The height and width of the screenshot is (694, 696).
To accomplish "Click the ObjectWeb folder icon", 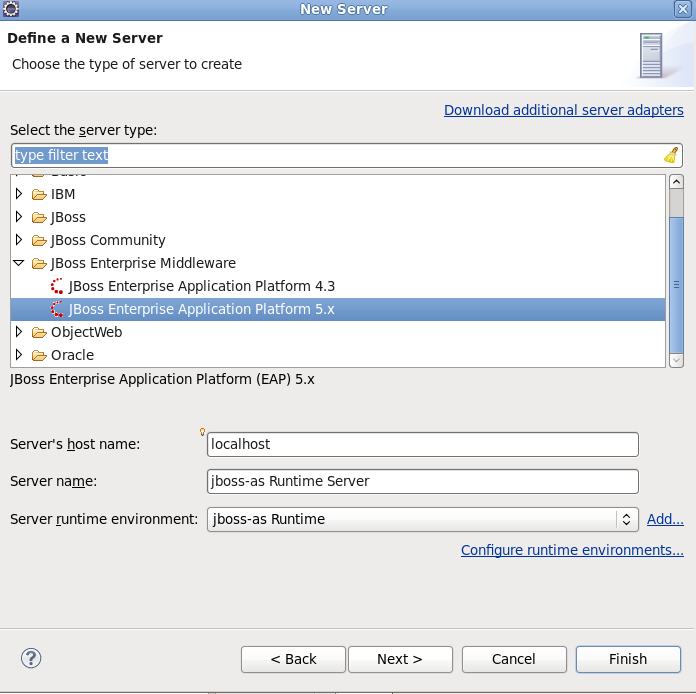I will 39,332.
